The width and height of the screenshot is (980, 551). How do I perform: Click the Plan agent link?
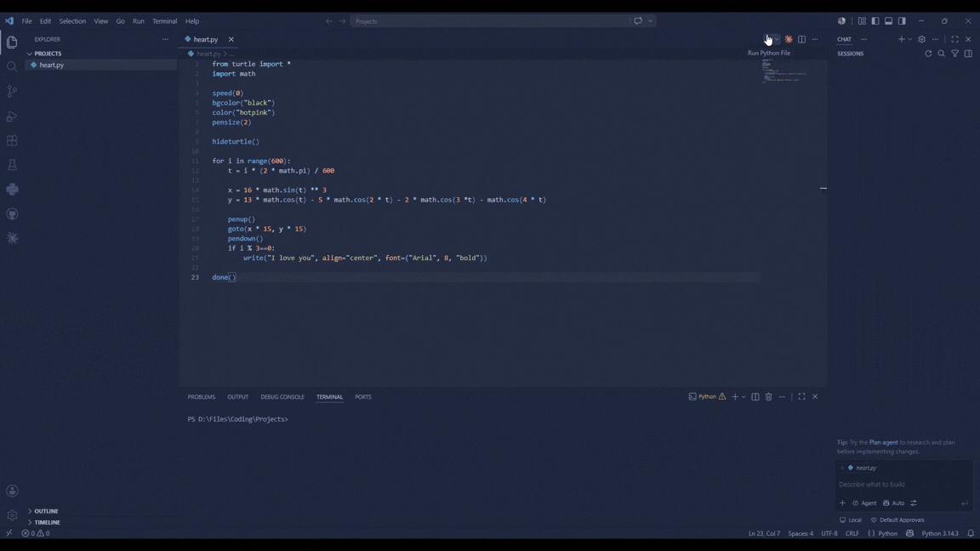click(x=883, y=442)
